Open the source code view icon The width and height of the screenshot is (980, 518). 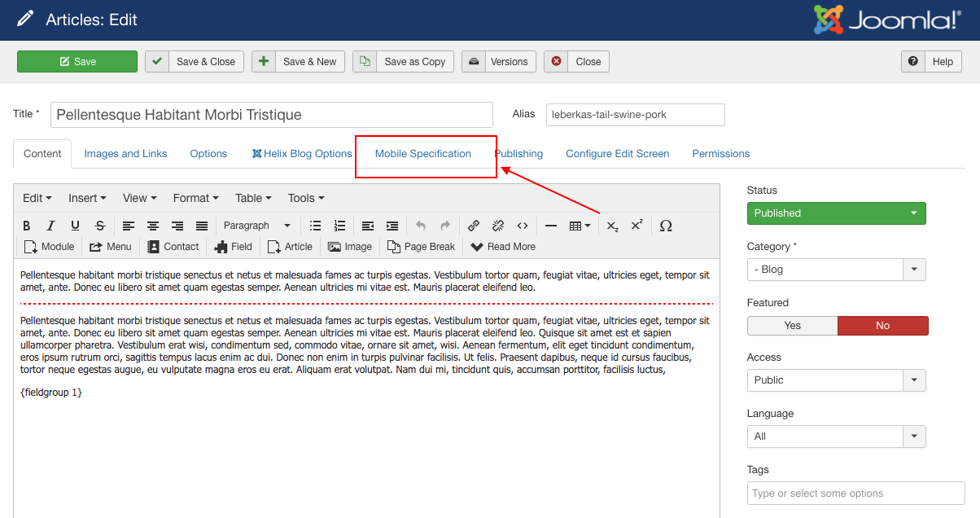(522, 226)
